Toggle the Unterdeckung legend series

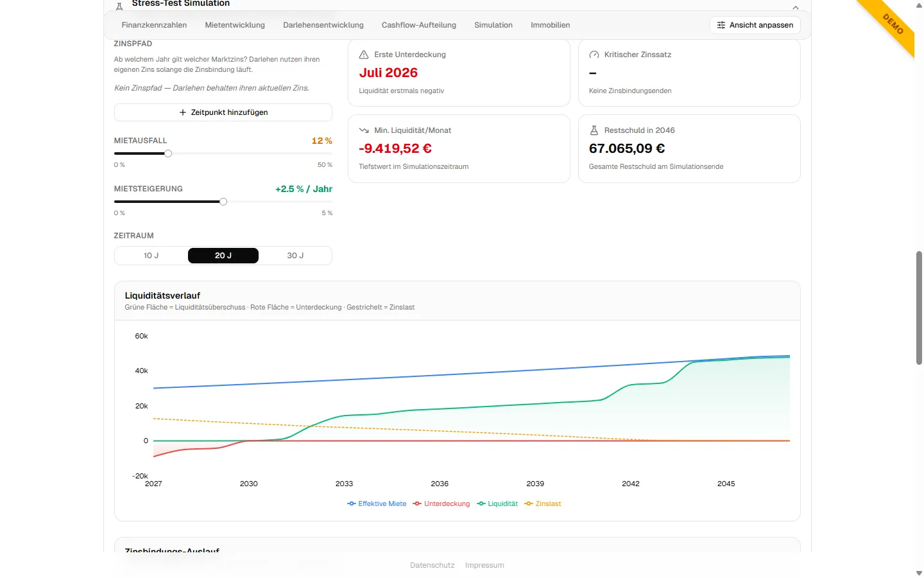[x=441, y=504]
